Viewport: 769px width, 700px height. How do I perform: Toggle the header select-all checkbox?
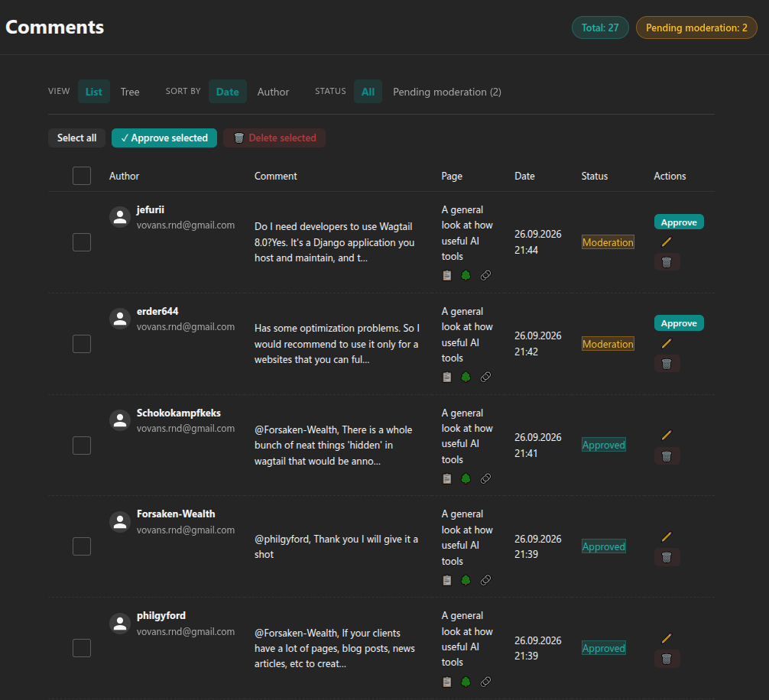coord(82,176)
